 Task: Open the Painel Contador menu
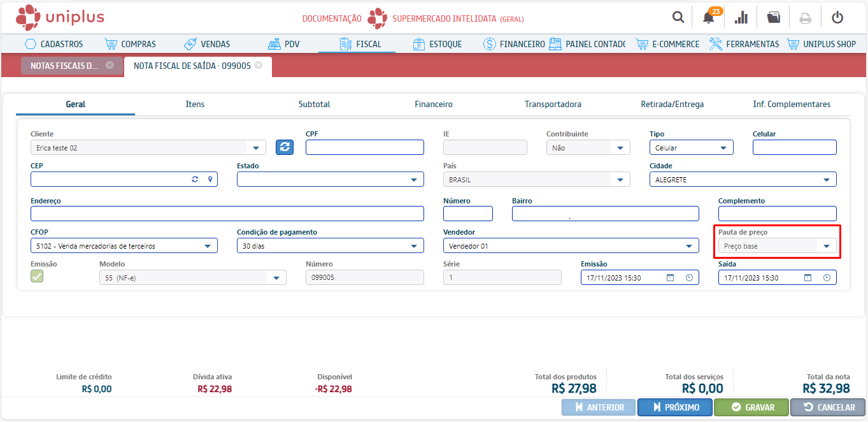[x=587, y=44]
